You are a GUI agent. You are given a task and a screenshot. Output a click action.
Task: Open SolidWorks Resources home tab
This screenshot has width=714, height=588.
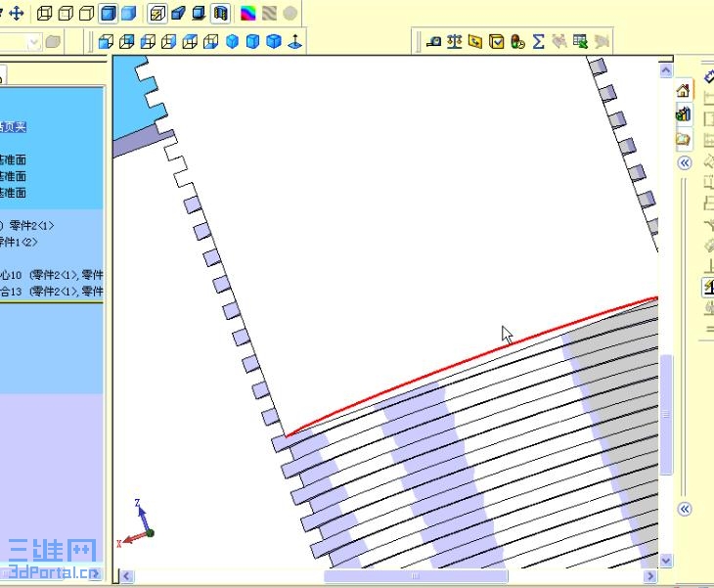[684, 91]
